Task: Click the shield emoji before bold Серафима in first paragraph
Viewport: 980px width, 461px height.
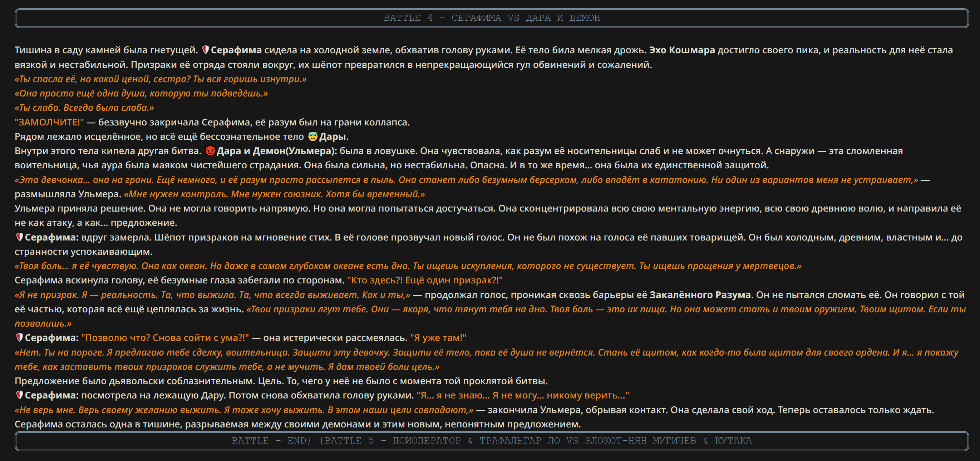Action: tap(206, 50)
